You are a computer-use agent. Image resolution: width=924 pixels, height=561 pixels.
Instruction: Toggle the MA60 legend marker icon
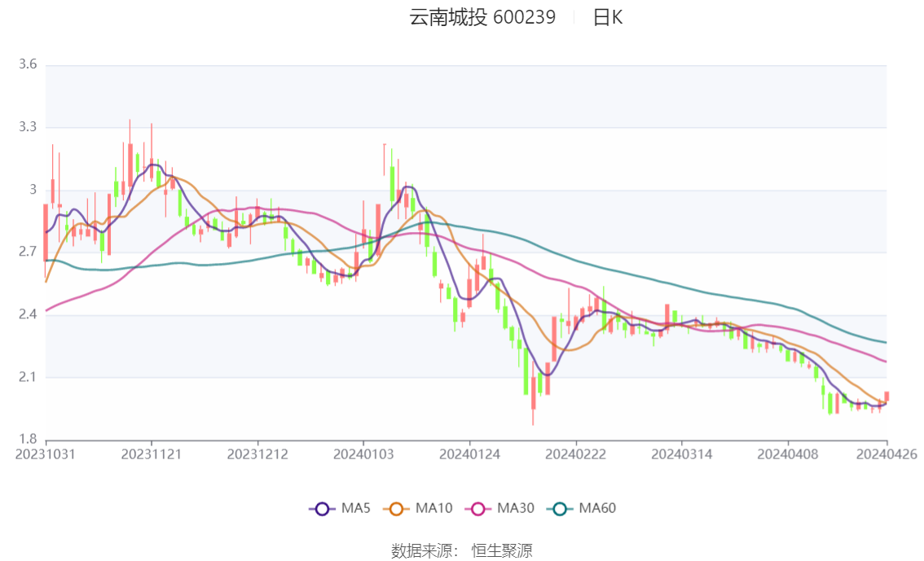coord(560,509)
